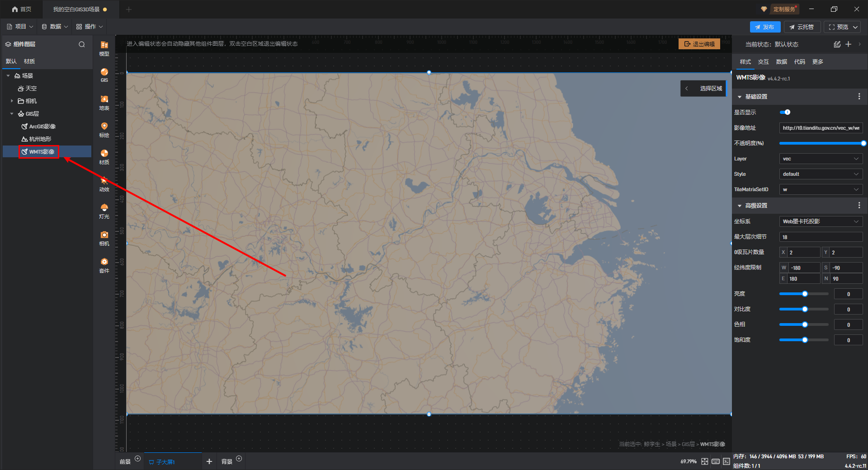The width and height of the screenshot is (868, 470).
Task: Collapse the 高级设置 section
Action: [x=740, y=206]
